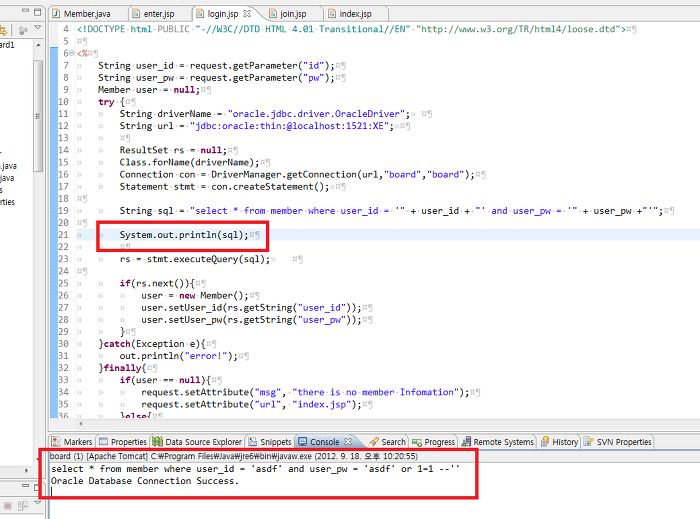The image size is (700, 519).
Task: Click the left explorer vertical scrollbar thumb
Action: (38, 116)
